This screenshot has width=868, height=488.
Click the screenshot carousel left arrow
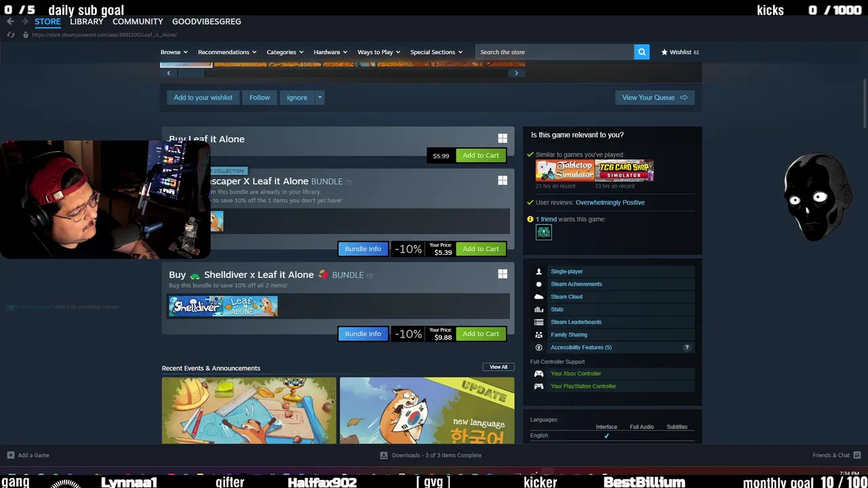point(168,73)
